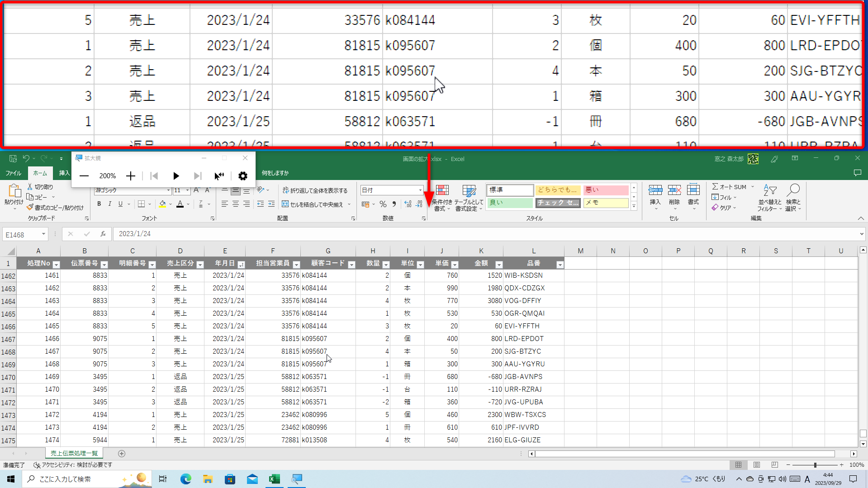Open Microsoft Edge from the taskbar
Image resolution: width=868 pixels, height=488 pixels.
(x=185, y=479)
